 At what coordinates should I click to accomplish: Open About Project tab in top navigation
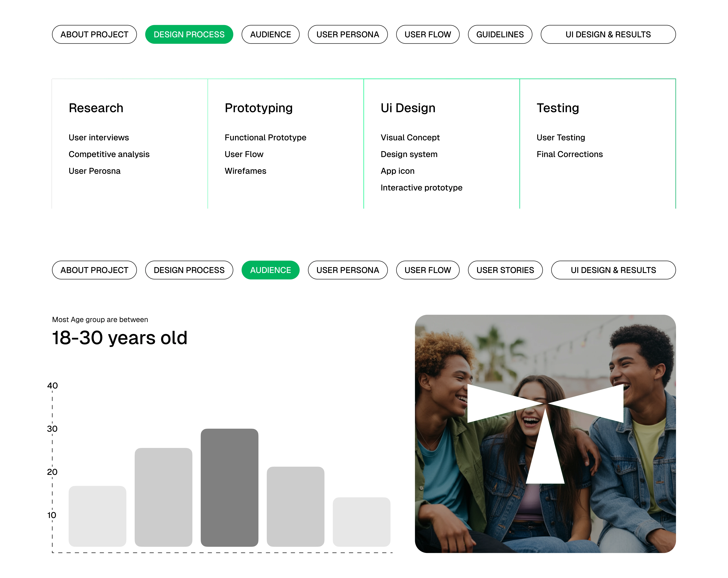click(x=94, y=34)
